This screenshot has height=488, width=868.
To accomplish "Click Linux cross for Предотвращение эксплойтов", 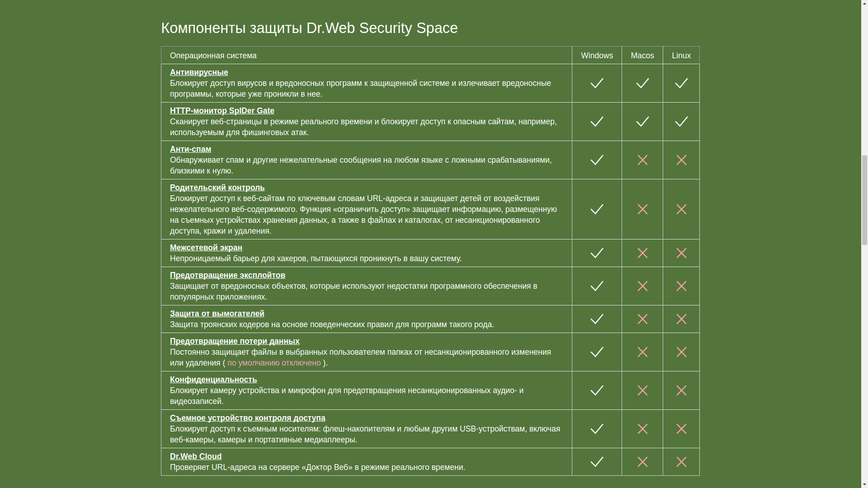I will 681,286.
